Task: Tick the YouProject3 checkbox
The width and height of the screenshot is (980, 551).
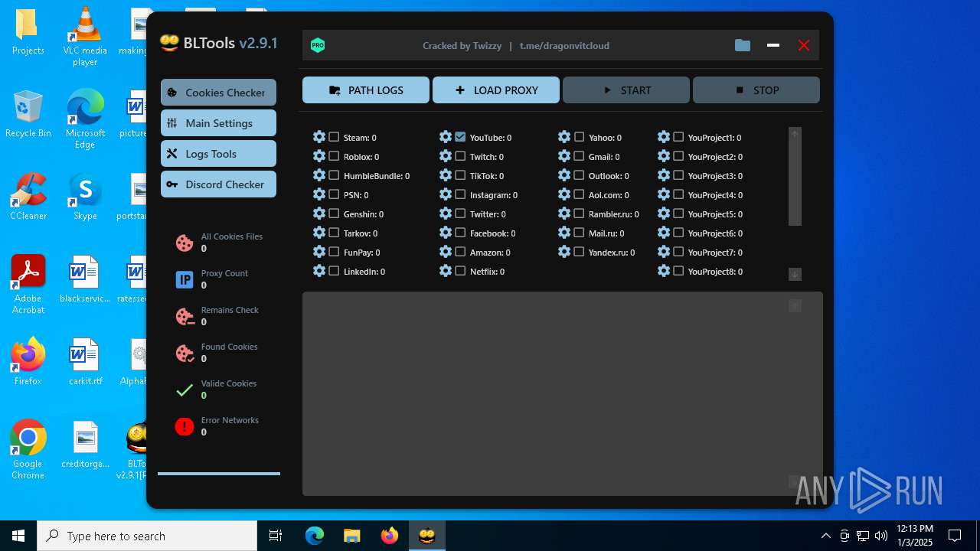Action: point(678,175)
